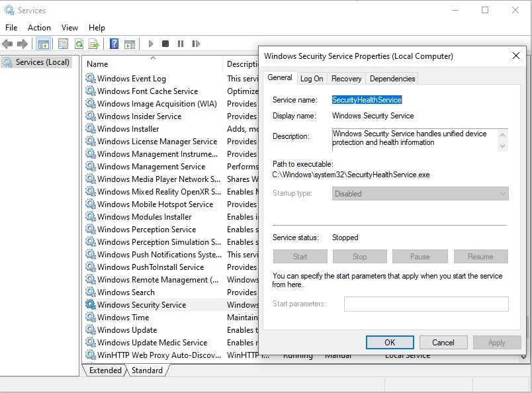Screen dimensions: 532x393
Task: Click the highlighted SecurityHealthService name text
Action: click(x=367, y=99)
